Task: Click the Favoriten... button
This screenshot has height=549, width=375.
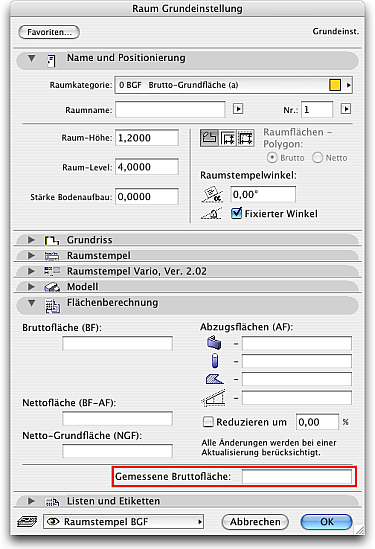Action: coord(49,32)
